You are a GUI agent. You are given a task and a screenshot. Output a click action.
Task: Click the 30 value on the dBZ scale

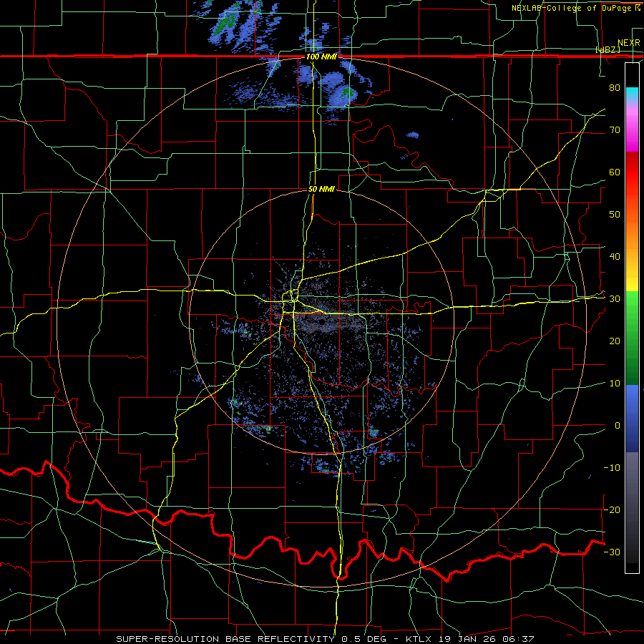[615, 299]
